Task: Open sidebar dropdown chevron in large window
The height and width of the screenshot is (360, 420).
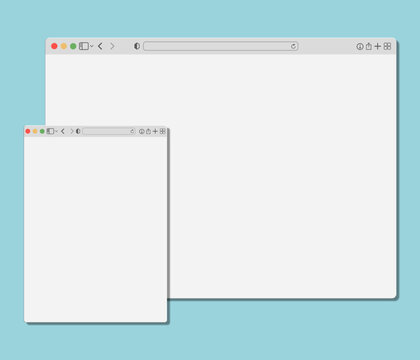Action: point(92,46)
